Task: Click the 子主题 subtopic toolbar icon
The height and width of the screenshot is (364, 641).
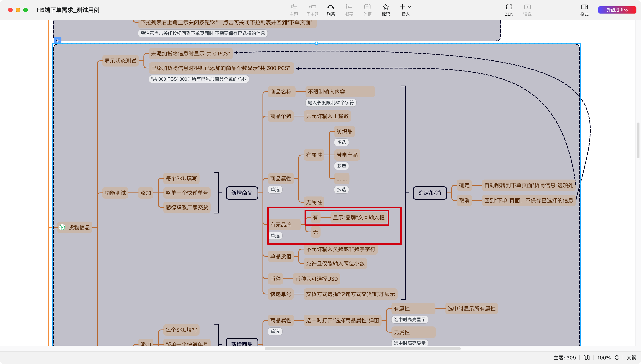Action: (x=312, y=7)
